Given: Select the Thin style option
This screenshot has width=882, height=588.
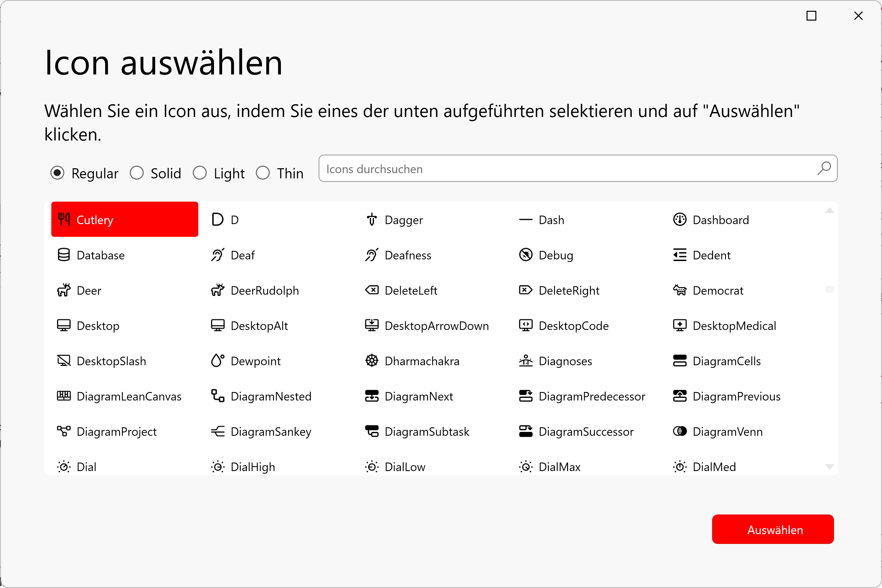Looking at the screenshot, I should pos(263,173).
